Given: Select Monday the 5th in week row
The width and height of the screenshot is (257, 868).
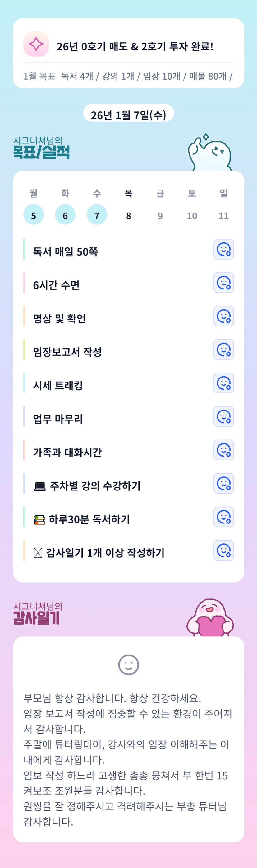Looking at the screenshot, I should tap(33, 215).
